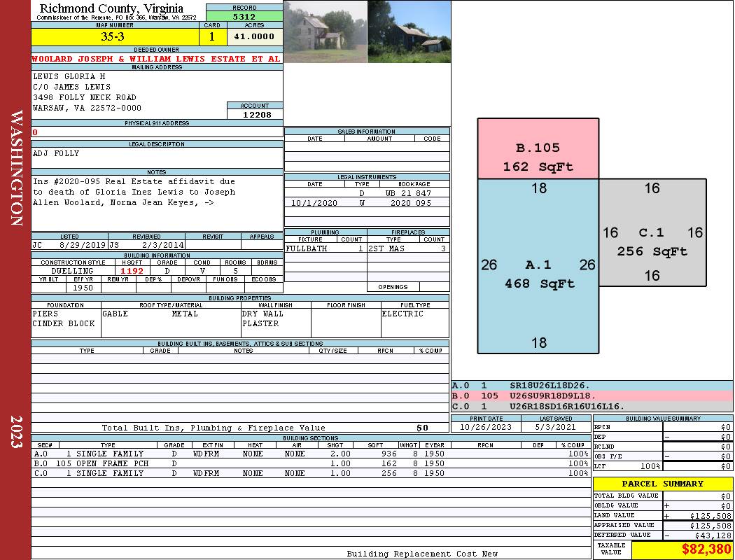Open the right house photo thumbnail
The image size is (735, 560).
click(x=409, y=31)
